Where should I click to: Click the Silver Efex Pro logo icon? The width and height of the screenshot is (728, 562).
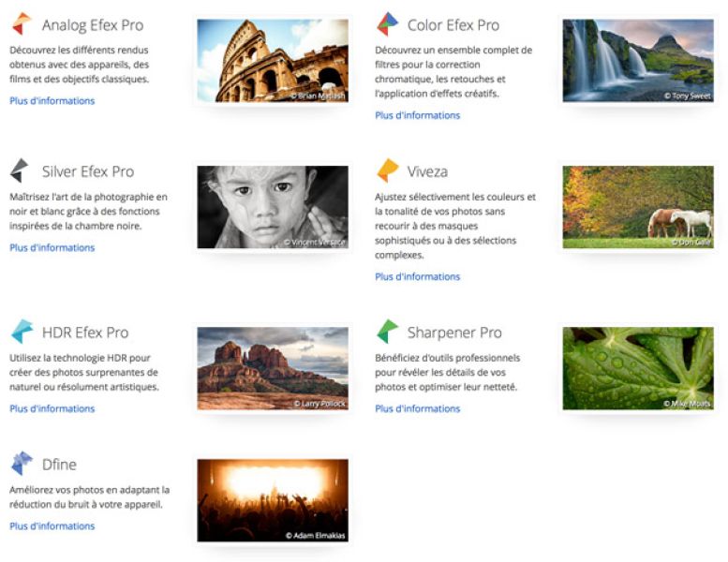point(20,170)
